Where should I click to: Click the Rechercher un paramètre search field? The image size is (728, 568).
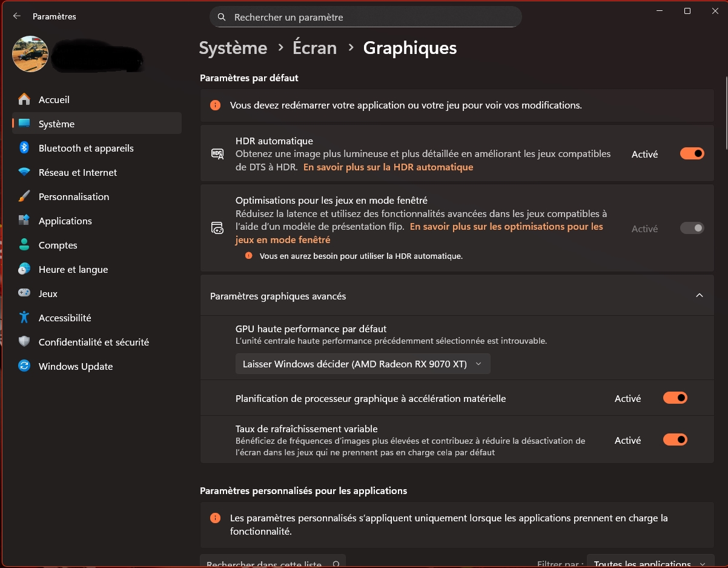pyautogui.click(x=366, y=17)
